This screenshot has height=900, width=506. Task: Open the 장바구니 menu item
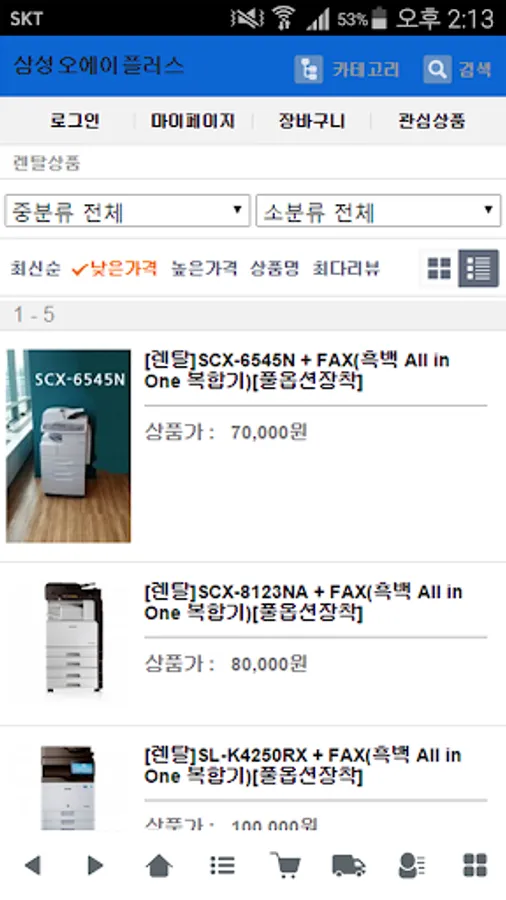pyautogui.click(x=312, y=121)
